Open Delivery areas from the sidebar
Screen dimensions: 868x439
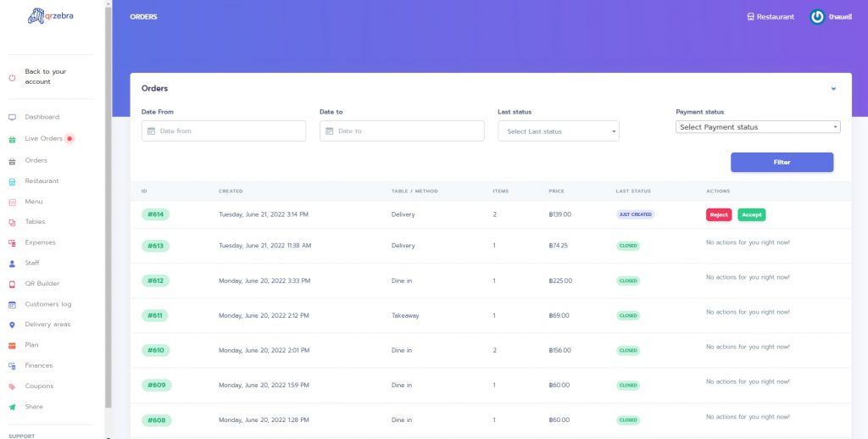47,325
